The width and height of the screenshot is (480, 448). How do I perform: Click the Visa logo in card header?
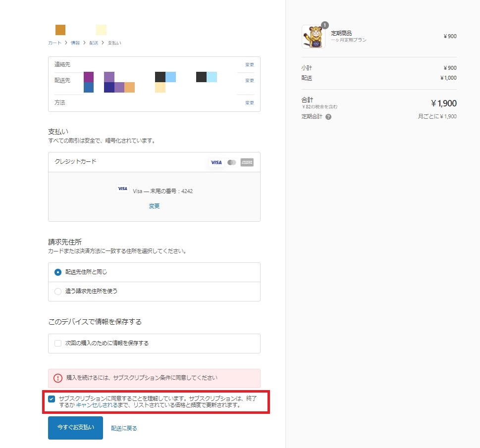click(216, 162)
